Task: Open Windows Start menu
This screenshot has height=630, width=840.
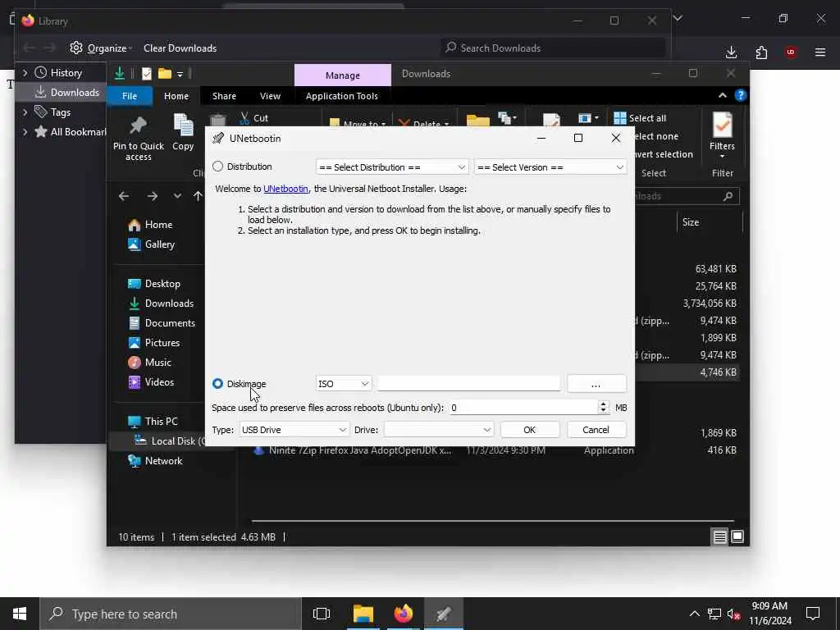Action: pyautogui.click(x=20, y=614)
